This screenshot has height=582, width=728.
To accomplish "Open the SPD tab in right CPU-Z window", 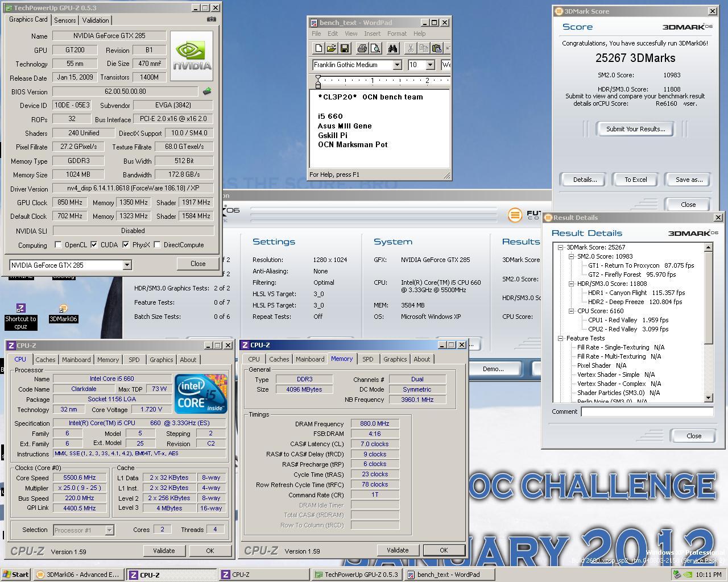I will click(x=368, y=359).
